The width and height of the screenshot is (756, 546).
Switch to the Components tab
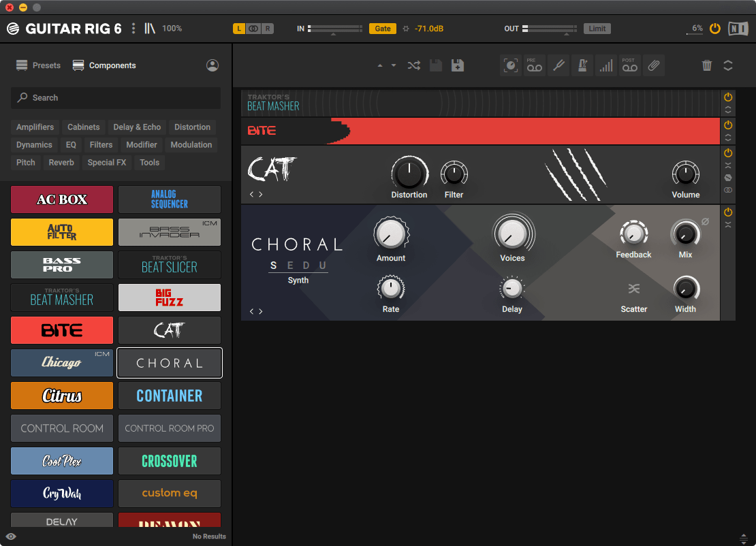point(104,65)
